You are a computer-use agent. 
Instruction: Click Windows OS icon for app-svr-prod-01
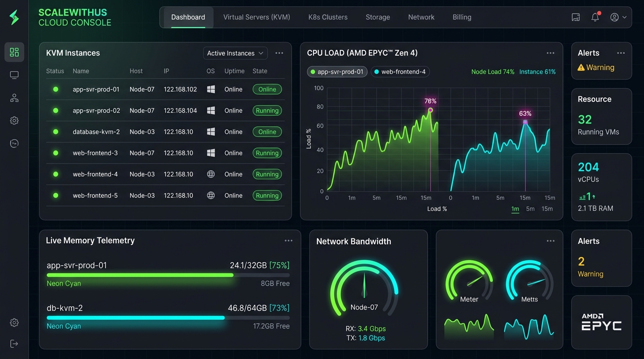[x=211, y=89]
